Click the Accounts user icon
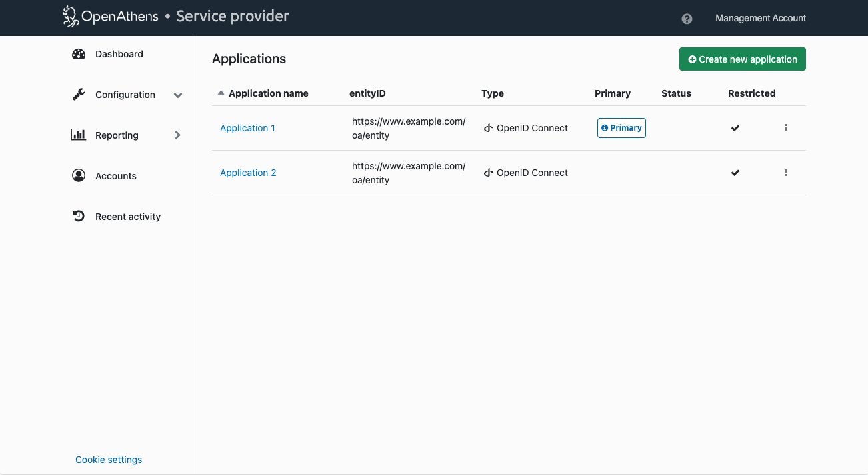This screenshot has width=868, height=475. pyautogui.click(x=79, y=176)
